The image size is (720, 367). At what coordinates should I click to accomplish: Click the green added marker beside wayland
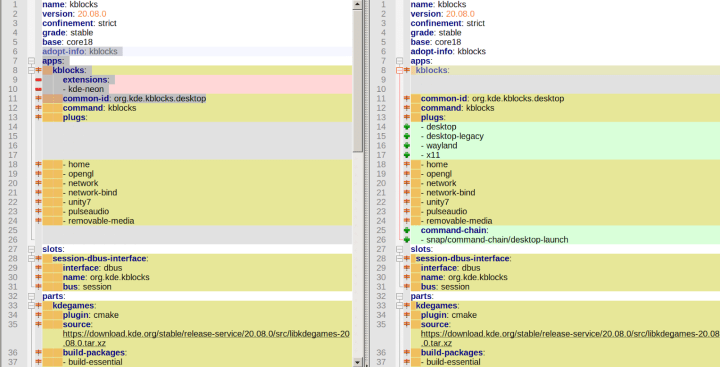tap(406, 146)
